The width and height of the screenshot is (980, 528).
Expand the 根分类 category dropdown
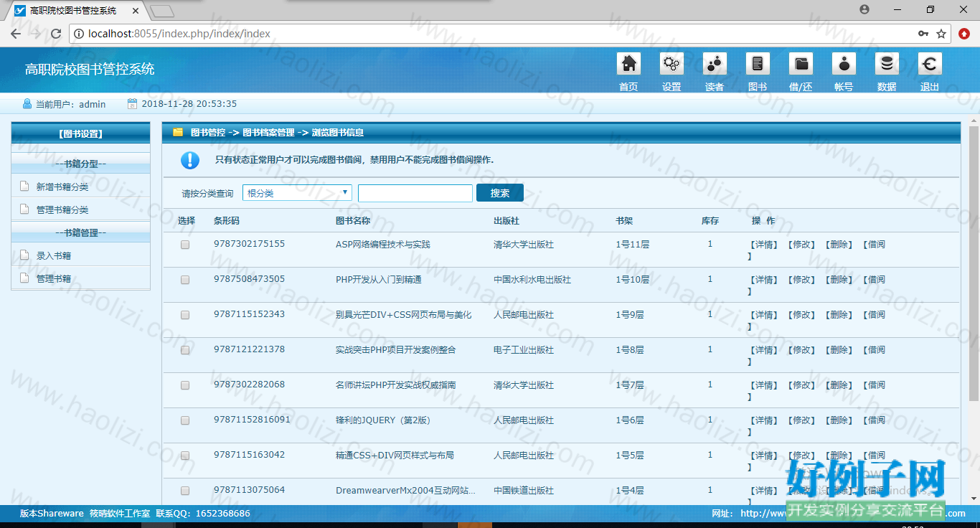click(x=297, y=193)
